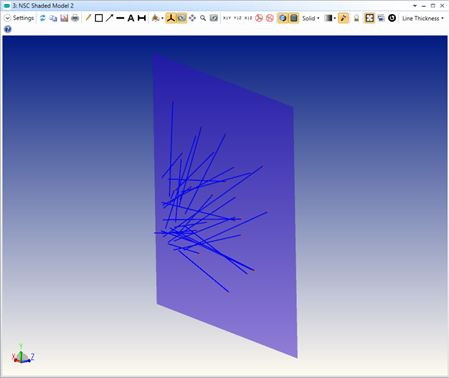Toggle the highlighted ray display button

[x=343, y=18]
